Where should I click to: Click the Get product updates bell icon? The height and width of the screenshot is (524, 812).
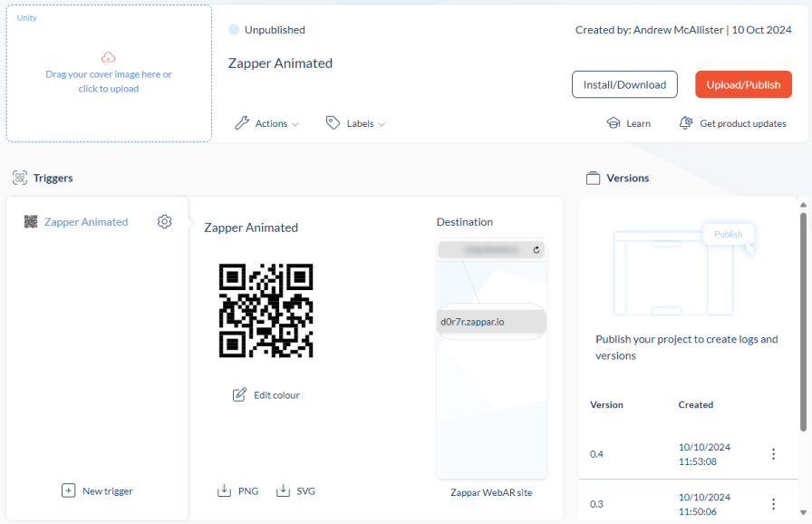coord(686,123)
